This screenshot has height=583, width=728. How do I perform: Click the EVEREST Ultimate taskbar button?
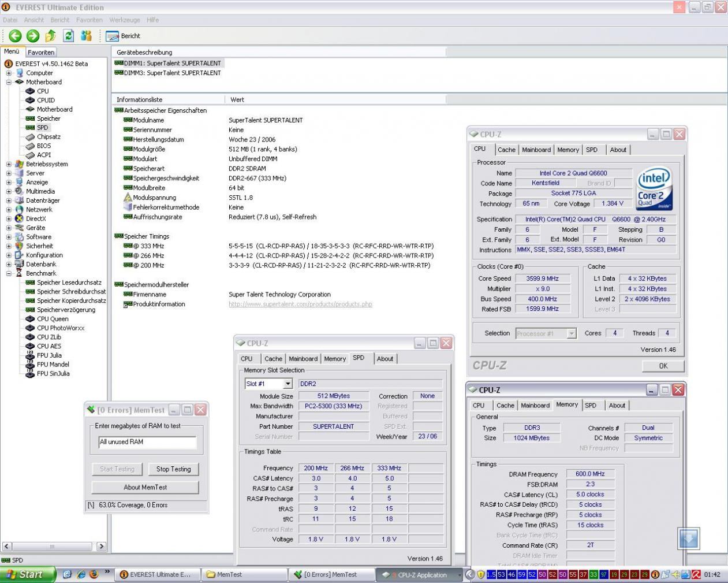(158, 574)
